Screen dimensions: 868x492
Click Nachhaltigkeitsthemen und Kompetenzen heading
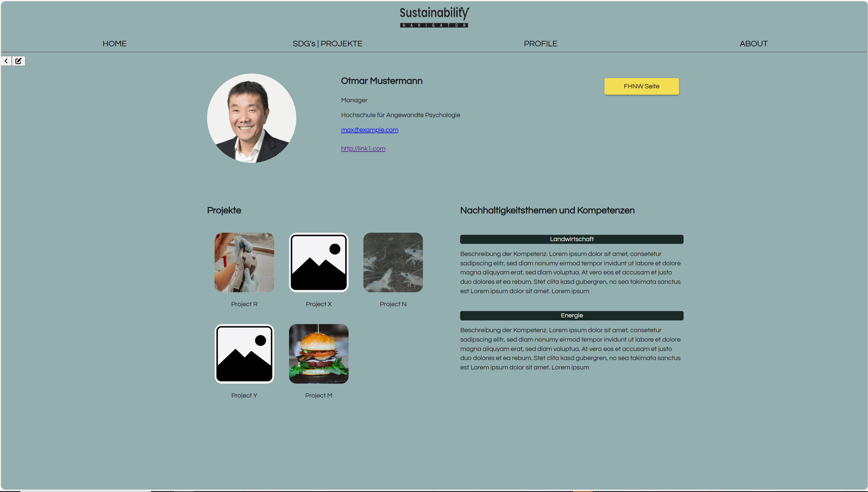547,211
